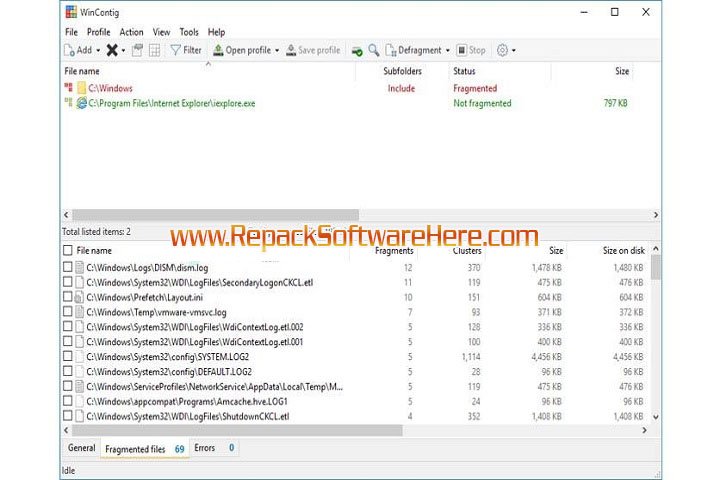Image resolution: width=720 pixels, height=480 pixels.
Task: Switch to the General tab
Action: click(x=82, y=448)
